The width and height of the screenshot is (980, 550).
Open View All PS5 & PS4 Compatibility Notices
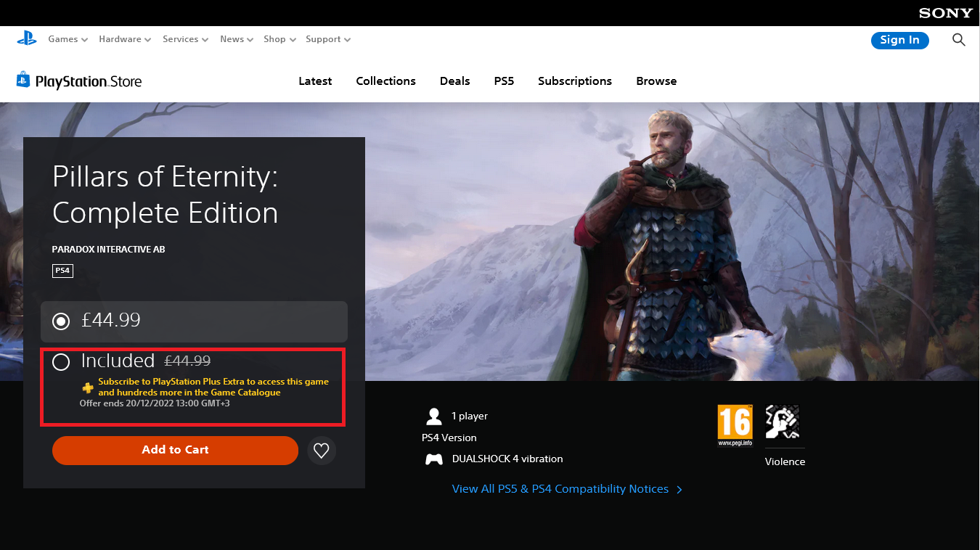(x=567, y=489)
